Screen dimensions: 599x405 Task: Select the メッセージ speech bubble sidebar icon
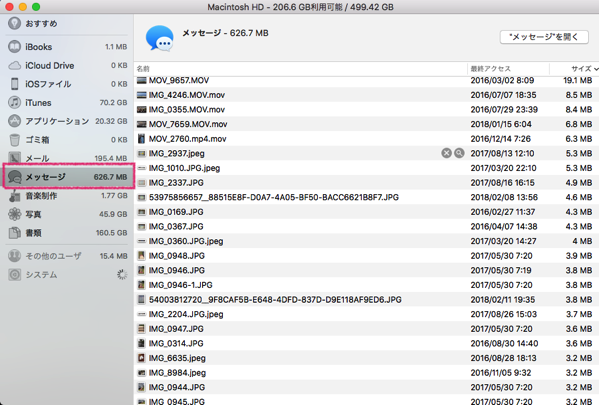click(x=15, y=177)
